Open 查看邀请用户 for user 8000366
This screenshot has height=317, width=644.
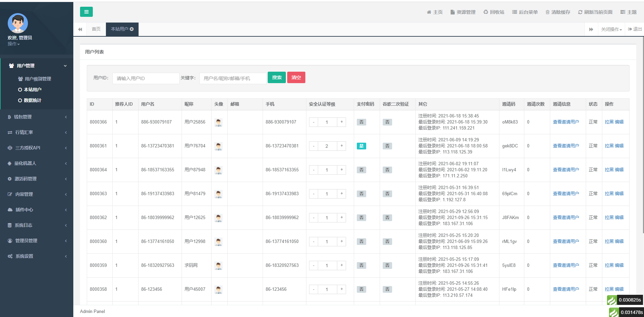coord(566,122)
